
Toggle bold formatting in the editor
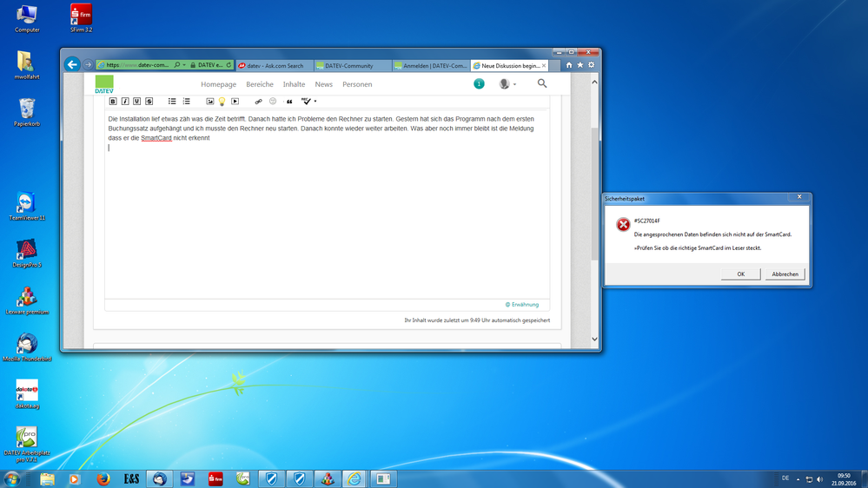click(113, 102)
